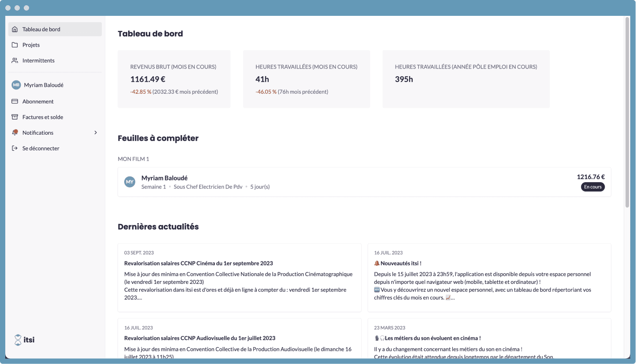The image size is (636, 364).
Task: Click the vertical scrollbar on the right
Action: [627, 110]
